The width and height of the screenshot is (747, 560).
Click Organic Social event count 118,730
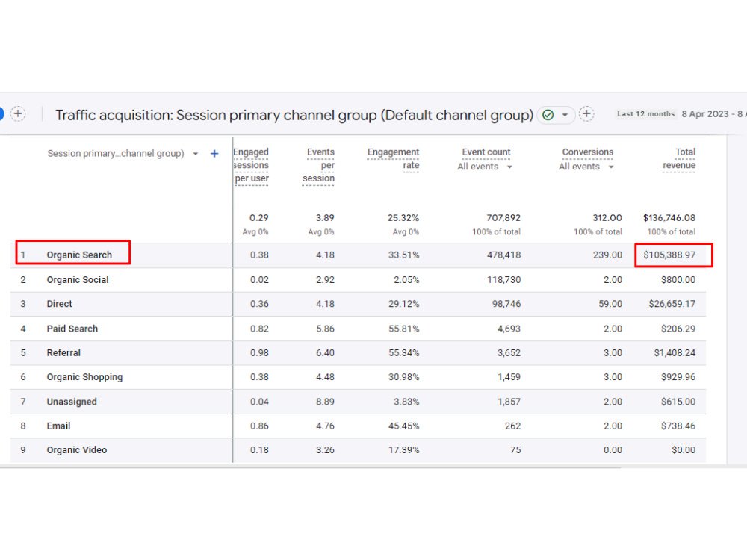point(503,279)
